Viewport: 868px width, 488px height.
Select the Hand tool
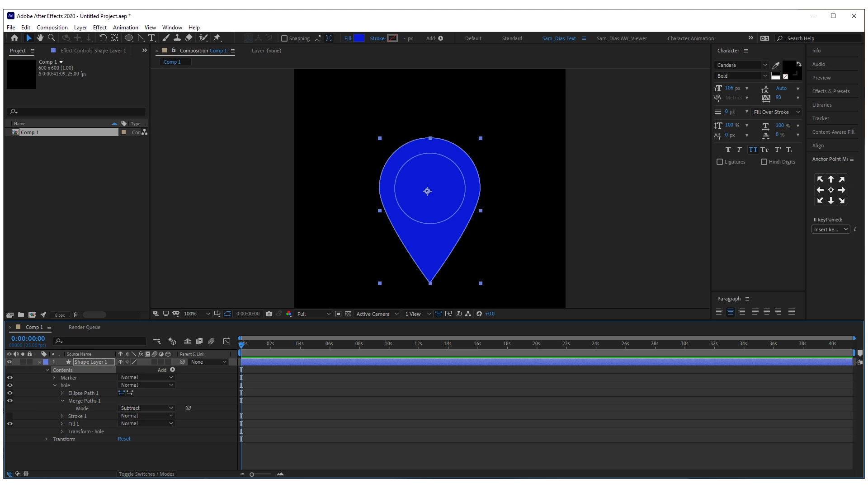40,38
